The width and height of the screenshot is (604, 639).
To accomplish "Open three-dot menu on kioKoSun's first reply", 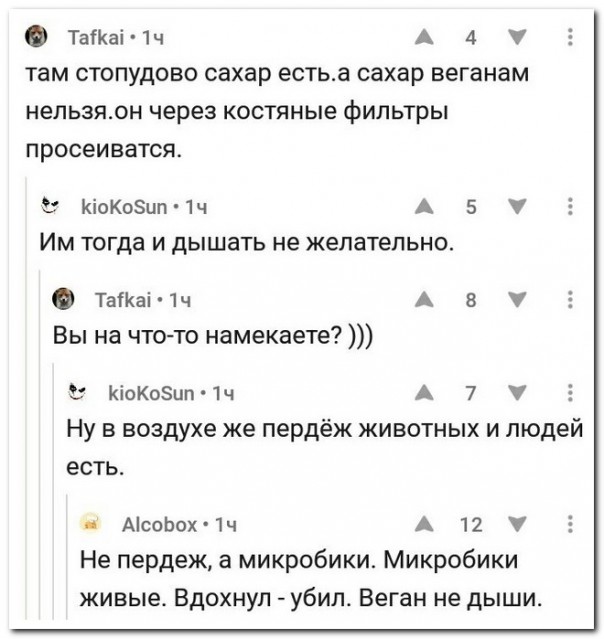I will (x=570, y=208).
